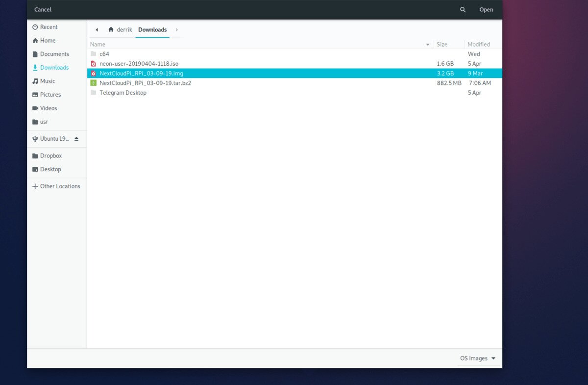Click the search magnifier icon
Viewport: 588px width, 385px height.
pyautogui.click(x=463, y=9)
